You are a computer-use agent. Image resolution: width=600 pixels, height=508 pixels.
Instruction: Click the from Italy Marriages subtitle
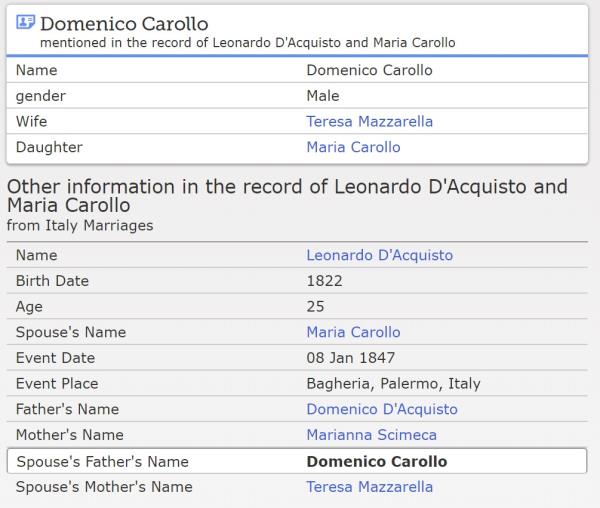point(80,225)
